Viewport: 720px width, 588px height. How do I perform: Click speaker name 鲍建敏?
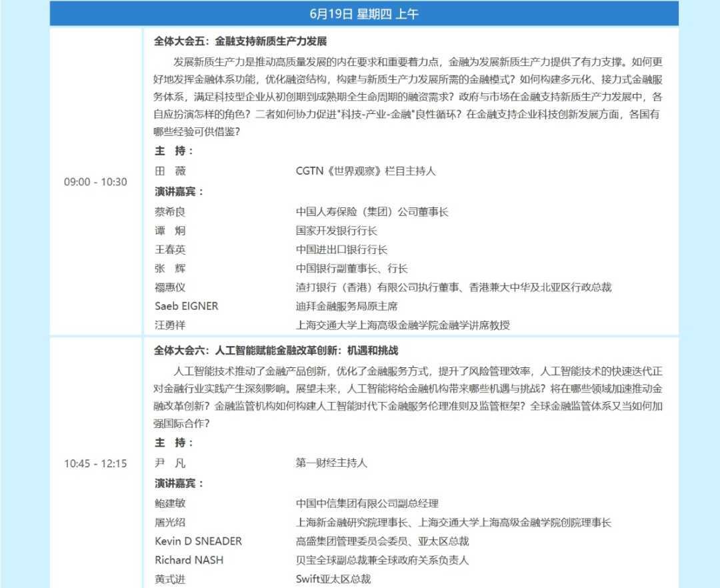[x=170, y=503]
